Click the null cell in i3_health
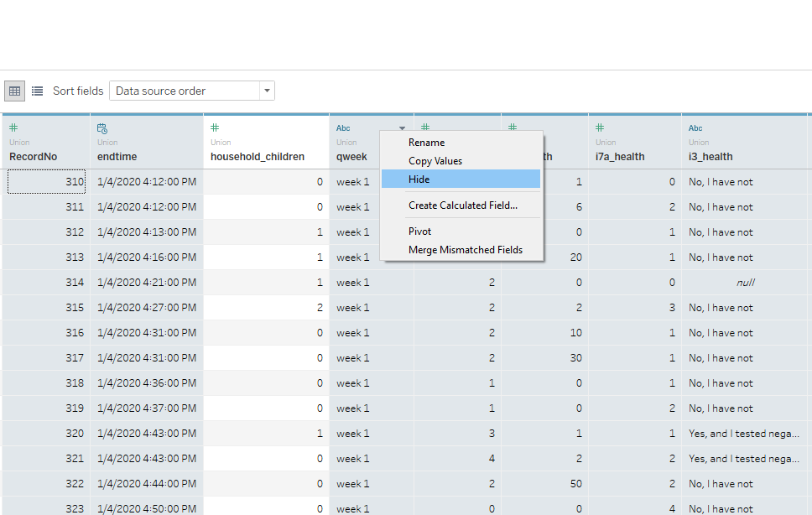Viewport: 812px width, 515px height. point(745,283)
